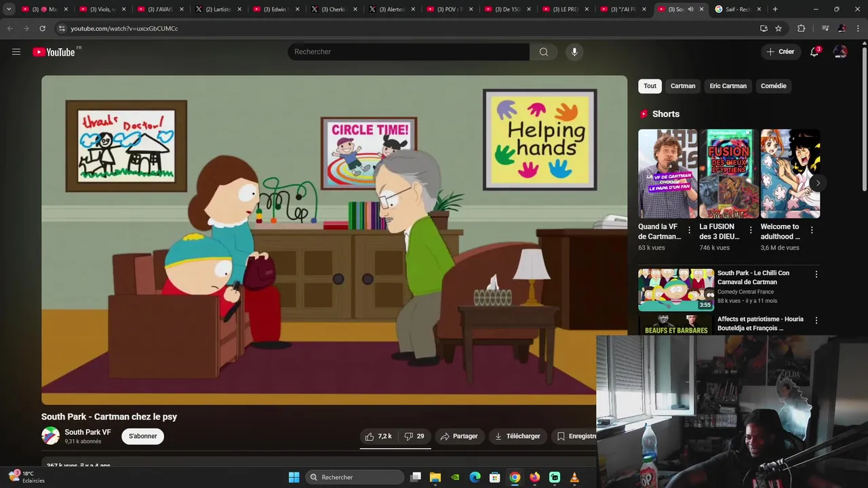Reload the page with the refresh icon
The height and width of the screenshot is (488, 868).
(42, 28)
